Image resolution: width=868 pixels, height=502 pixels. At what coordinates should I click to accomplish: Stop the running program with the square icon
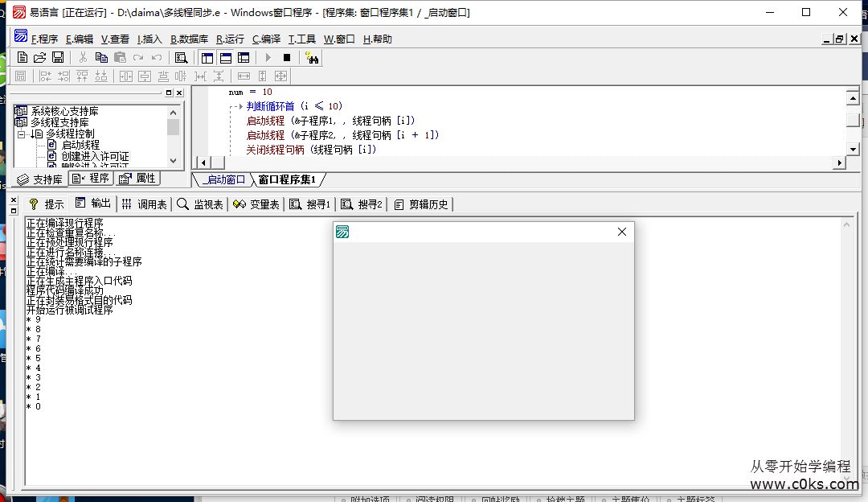tap(287, 57)
